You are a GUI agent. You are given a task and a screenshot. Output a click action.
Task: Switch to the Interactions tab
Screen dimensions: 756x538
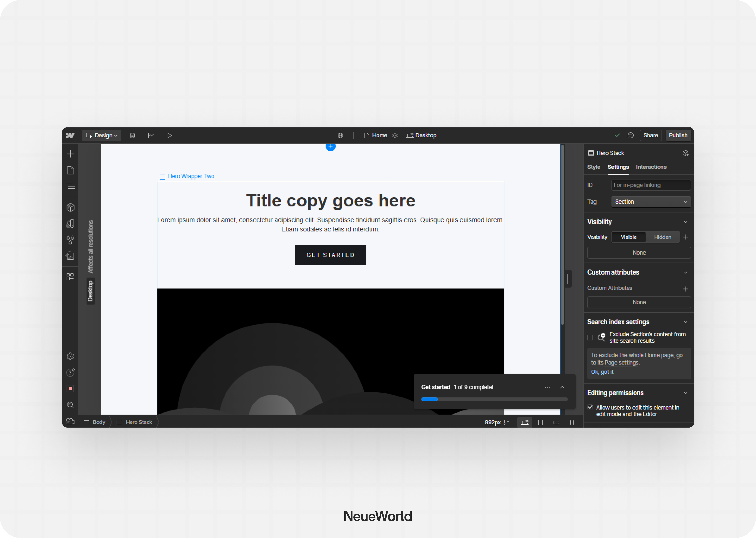pyautogui.click(x=651, y=167)
